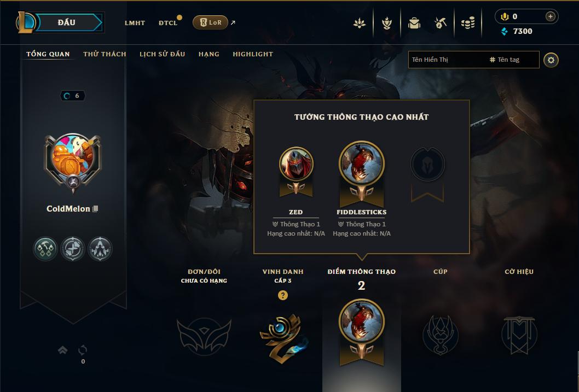
Task: Switch to the THỬ THÁCH tab
Action: pyautogui.click(x=105, y=54)
